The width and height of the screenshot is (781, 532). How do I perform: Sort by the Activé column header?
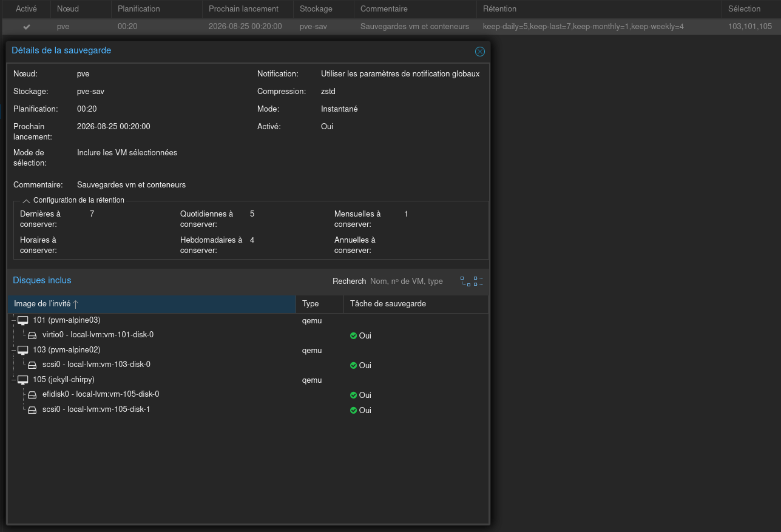[26, 9]
